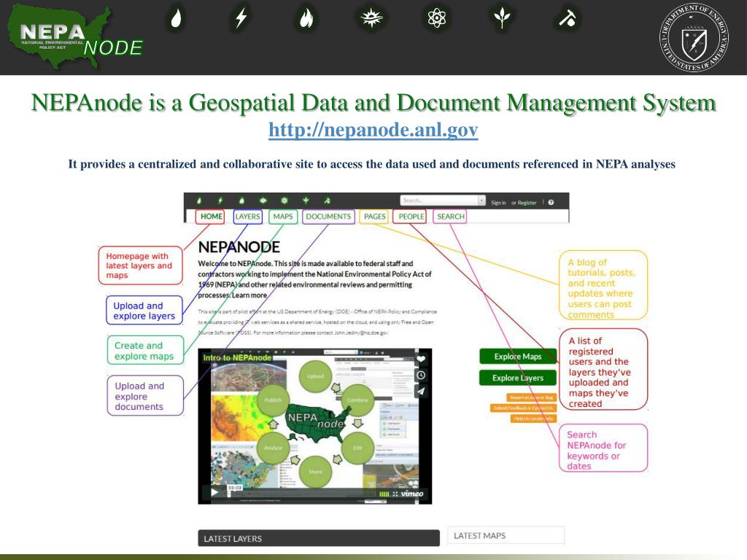Click the water drop icon in top banner

(x=177, y=18)
